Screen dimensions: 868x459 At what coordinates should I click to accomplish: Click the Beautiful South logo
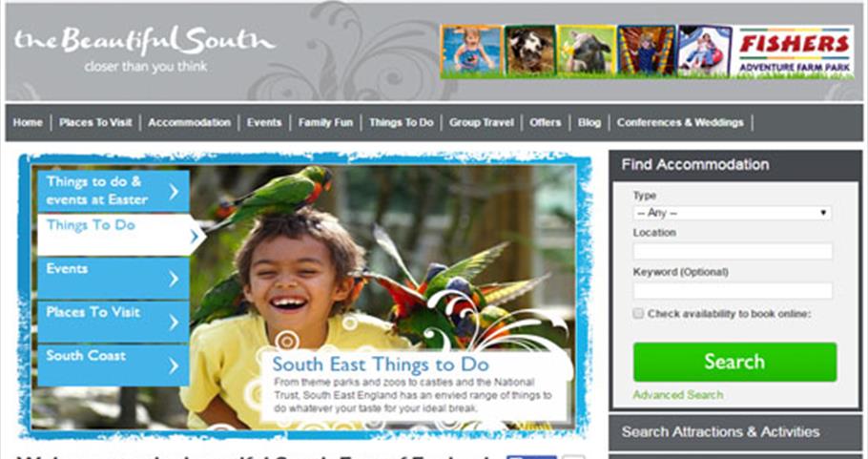pyautogui.click(x=145, y=49)
